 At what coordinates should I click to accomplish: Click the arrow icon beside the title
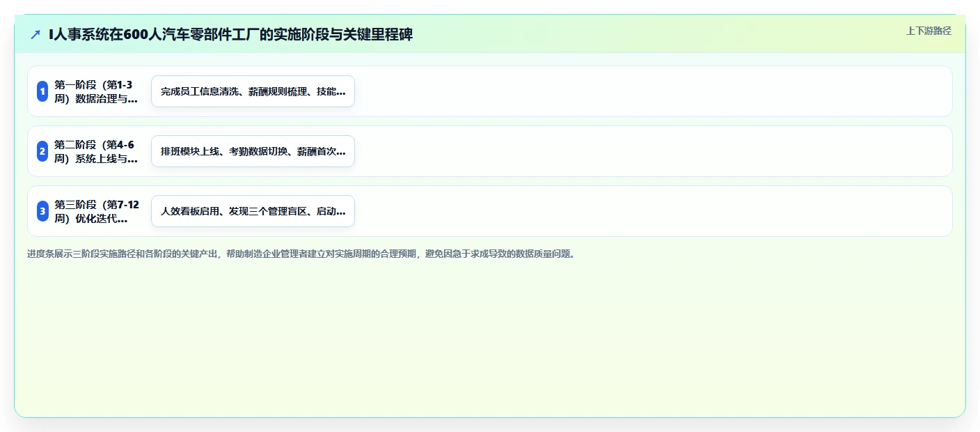(x=35, y=34)
